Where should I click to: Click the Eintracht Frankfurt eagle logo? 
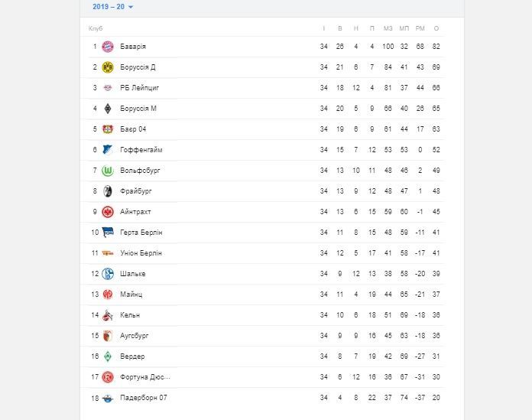[x=108, y=212]
